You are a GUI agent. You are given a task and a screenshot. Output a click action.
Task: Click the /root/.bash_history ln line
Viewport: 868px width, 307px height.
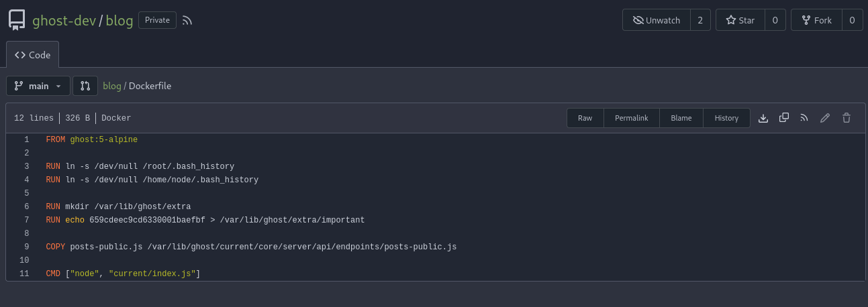[x=140, y=166]
